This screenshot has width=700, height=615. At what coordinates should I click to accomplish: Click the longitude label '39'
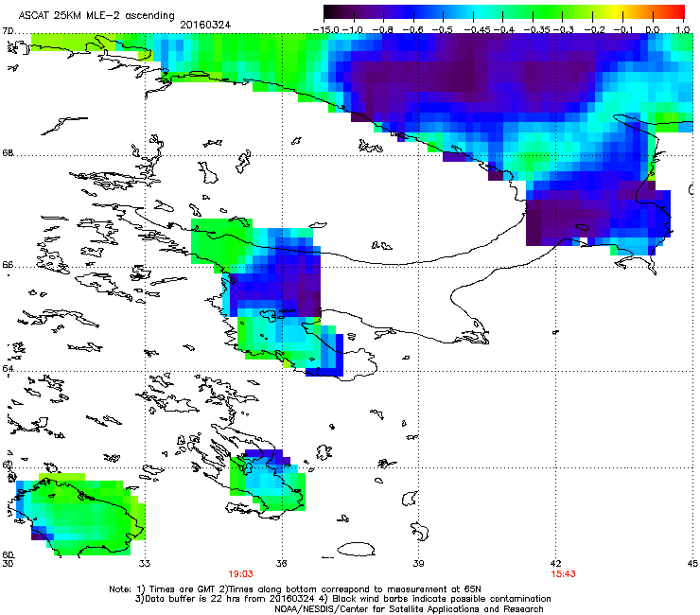click(418, 564)
